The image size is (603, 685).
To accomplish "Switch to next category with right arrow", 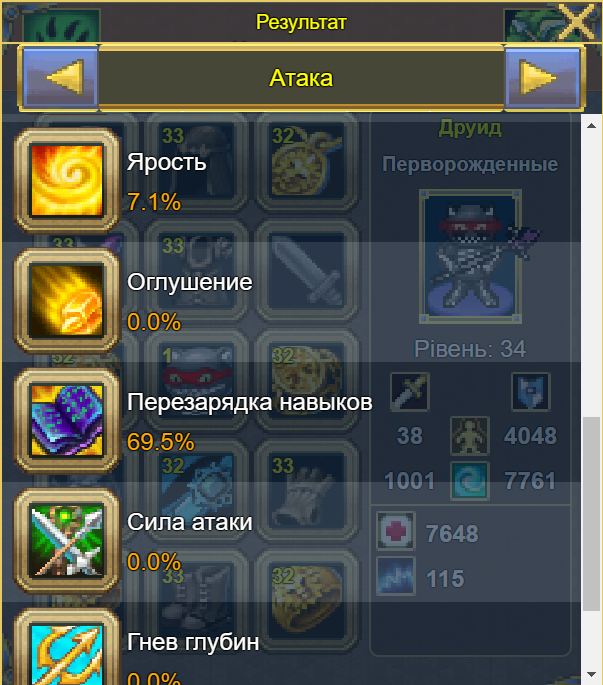I will [543, 78].
